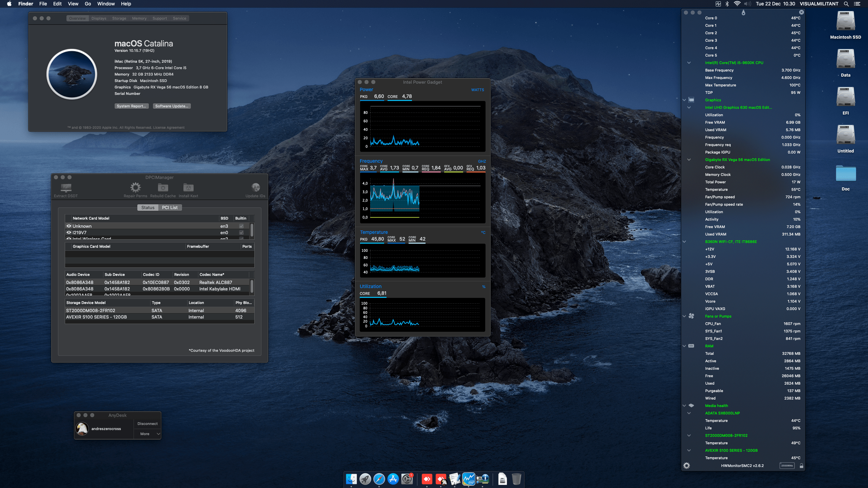Click Install Kext icon in DPCIManager
868x488 pixels.
[188, 187]
